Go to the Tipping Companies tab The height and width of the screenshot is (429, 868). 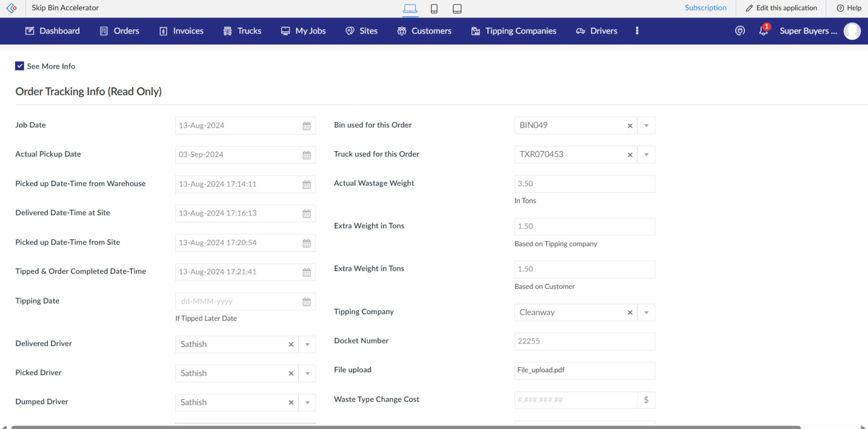point(514,31)
